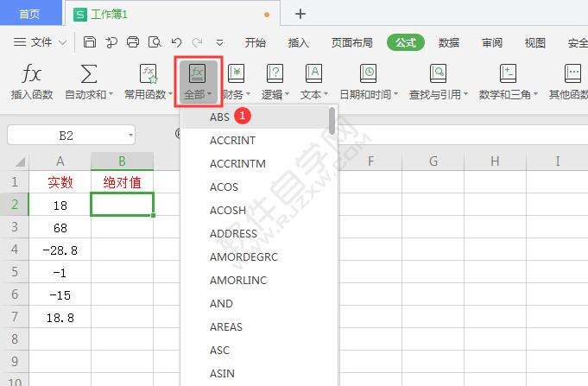
Task: Open the Name Box dropdown arrow
Action: pos(130,135)
